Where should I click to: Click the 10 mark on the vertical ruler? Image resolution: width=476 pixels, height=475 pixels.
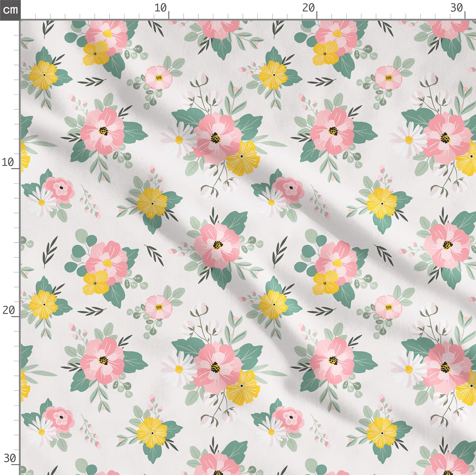9,162
